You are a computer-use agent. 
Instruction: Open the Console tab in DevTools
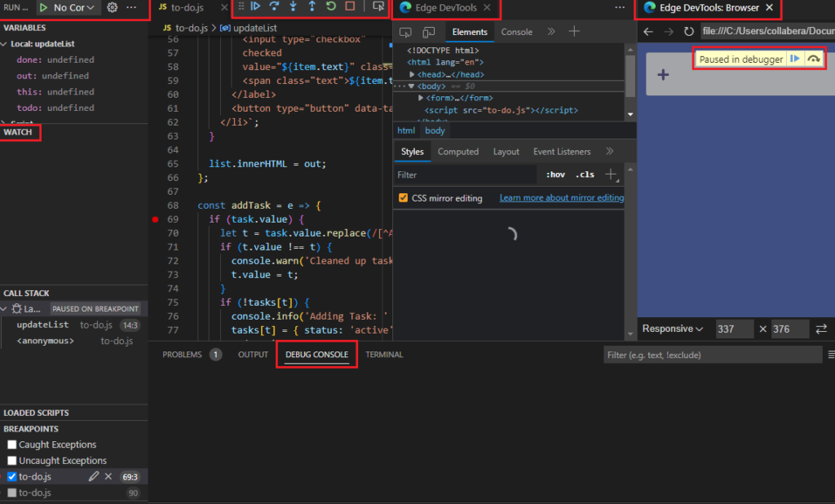516,32
